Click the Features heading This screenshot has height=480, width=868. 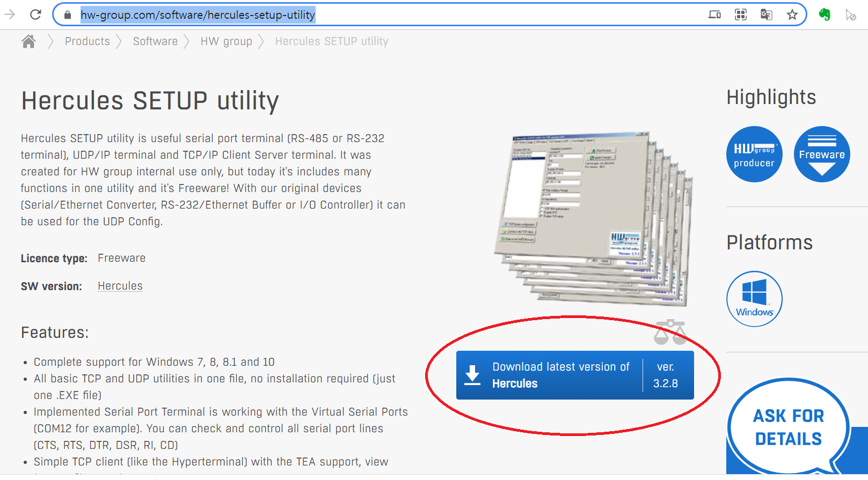tap(55, 333)
